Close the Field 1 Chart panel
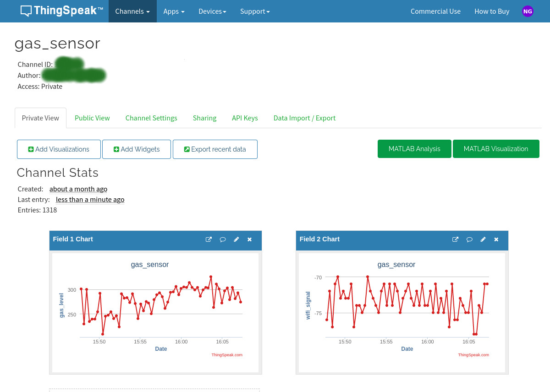 (x=250, y=239)
